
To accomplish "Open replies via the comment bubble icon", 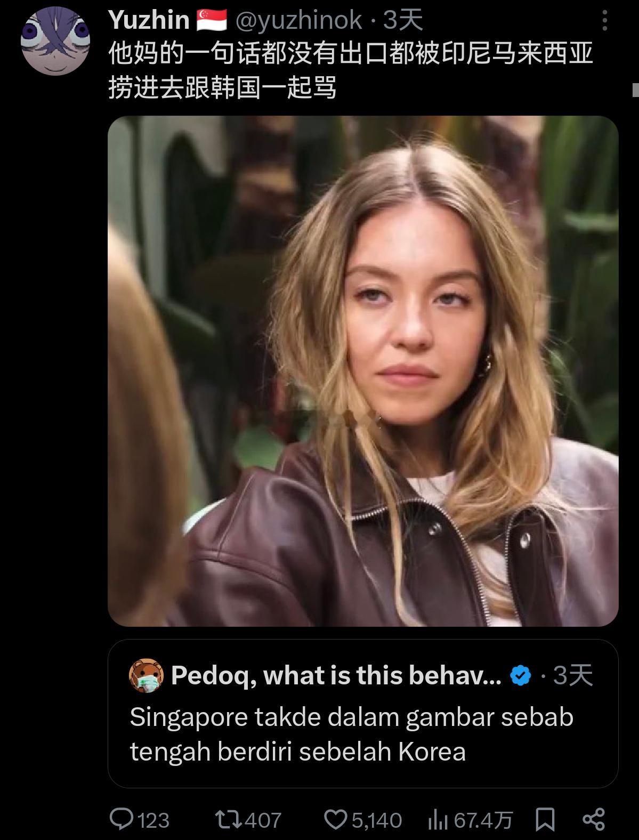I will pyautogui.click(x=122, y=819).
